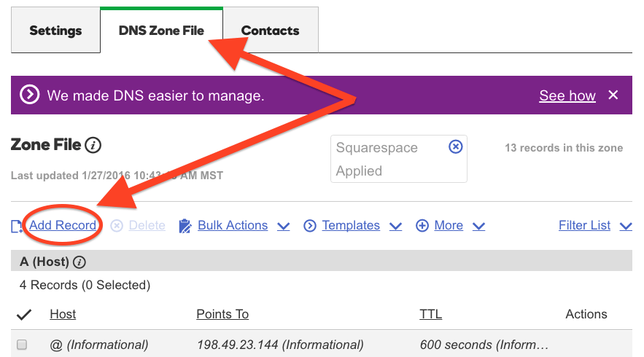Click the Bulk Actions clipboard pencil icon
Viewport: 644px width, 357px height.
(185, 226)
